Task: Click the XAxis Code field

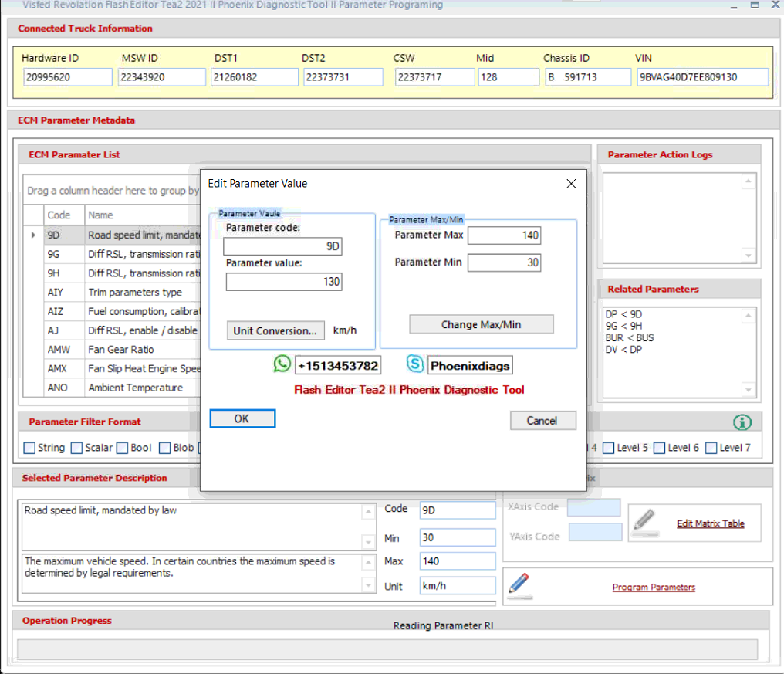Action: click(x=594, y=507)
